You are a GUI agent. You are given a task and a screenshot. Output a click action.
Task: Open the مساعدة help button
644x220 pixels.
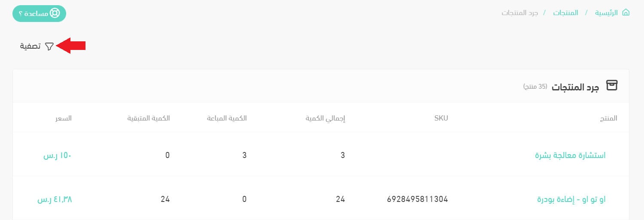[39, 13]
